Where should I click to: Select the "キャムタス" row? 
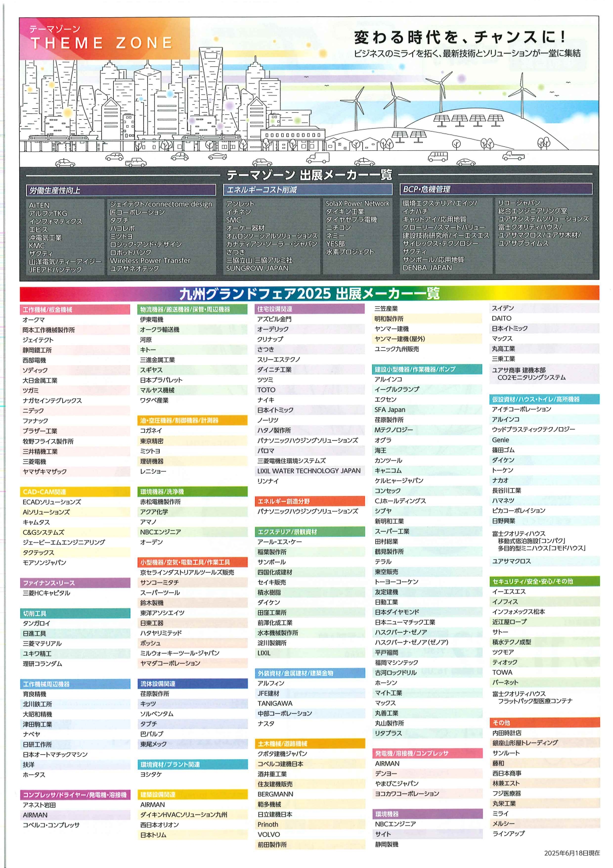(x=75, y=522)
